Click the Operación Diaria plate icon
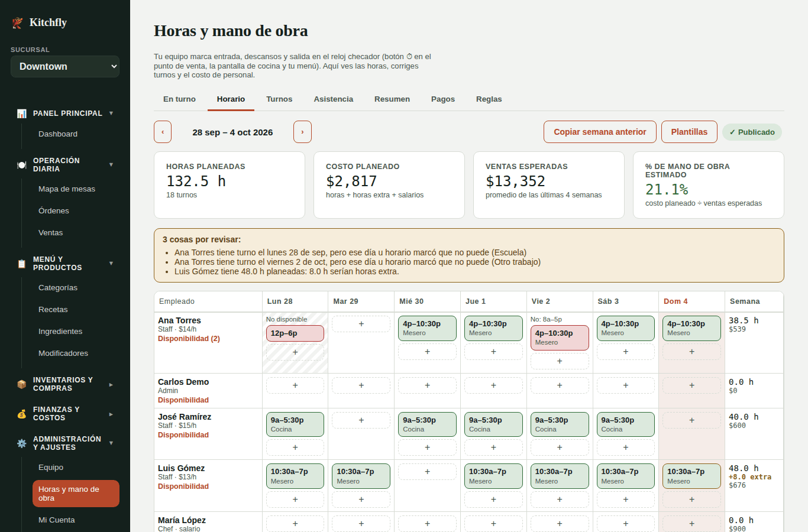This screenshot has width=808, height=532. (x=22, y=165)
